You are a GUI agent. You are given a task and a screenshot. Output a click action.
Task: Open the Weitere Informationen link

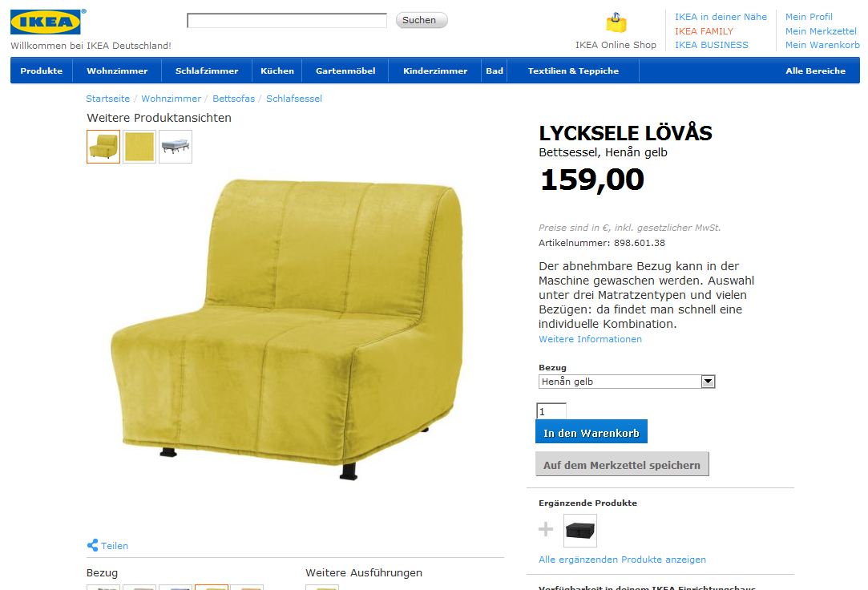pyautogui.click(x=590, y=339)
